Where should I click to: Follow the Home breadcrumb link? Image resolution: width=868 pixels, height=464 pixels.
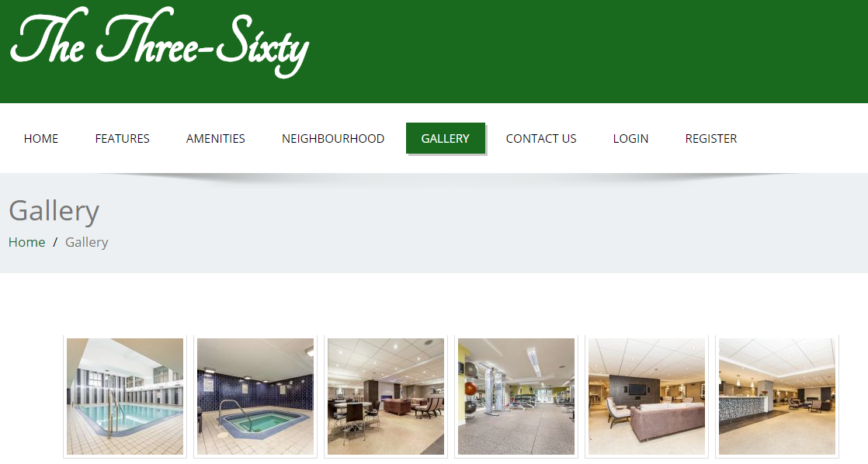[26, 242]
